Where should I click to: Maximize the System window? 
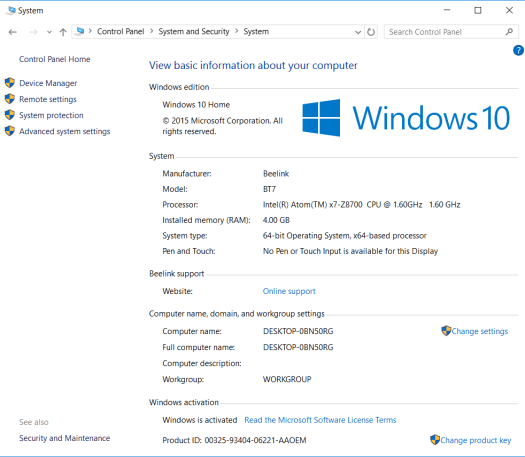click(478, 10)
